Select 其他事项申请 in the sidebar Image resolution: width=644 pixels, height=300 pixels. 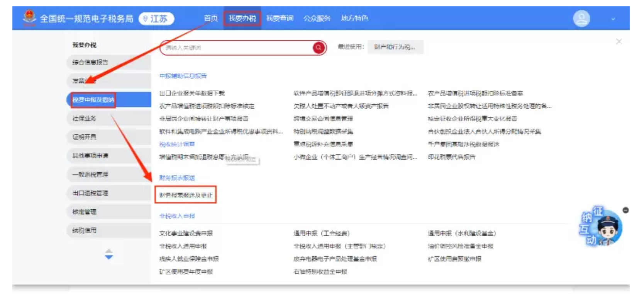(108, 155)
